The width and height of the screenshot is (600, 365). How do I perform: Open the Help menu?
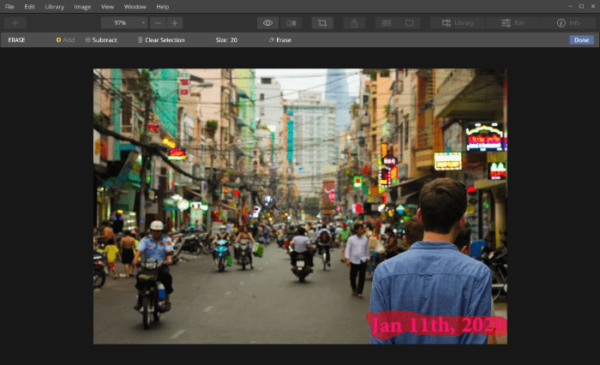163,7
